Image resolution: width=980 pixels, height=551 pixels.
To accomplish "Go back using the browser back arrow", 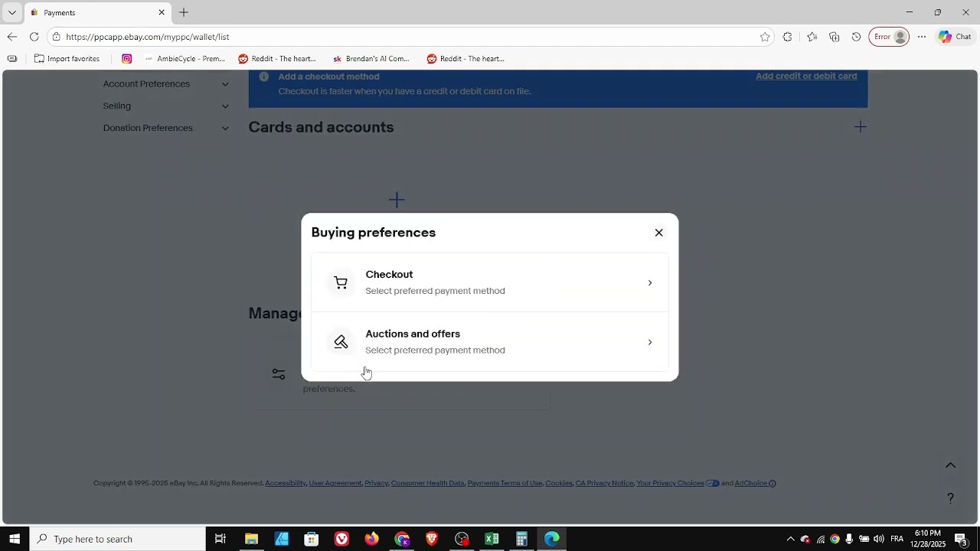I will pos(12,37).
